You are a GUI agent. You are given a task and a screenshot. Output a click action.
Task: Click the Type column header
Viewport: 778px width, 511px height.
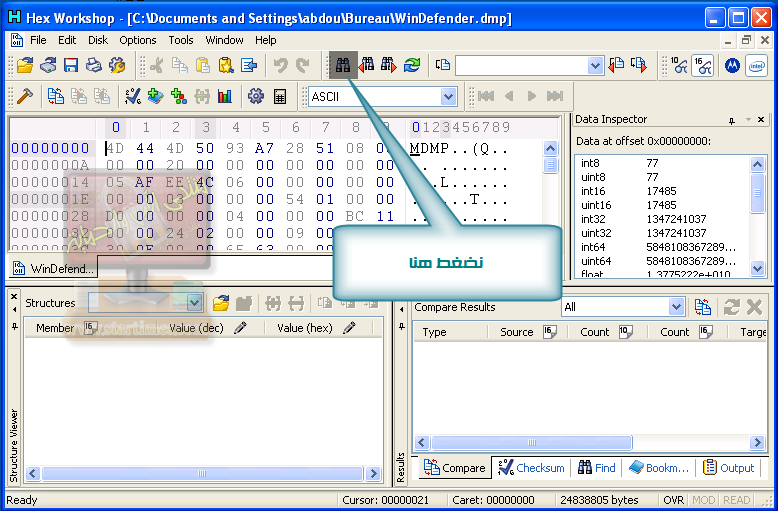(451, 332)
